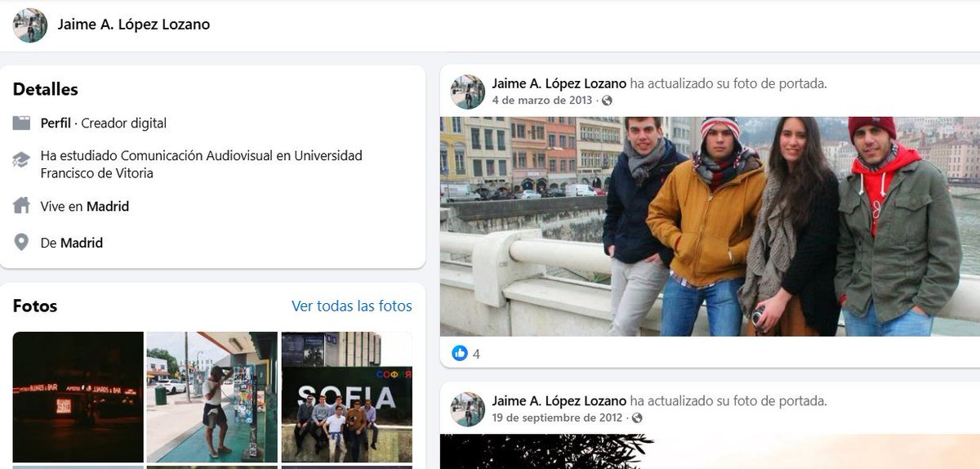Open the Madrid link in De Madrid
980x469 pixels.
(x=82, y=243)
